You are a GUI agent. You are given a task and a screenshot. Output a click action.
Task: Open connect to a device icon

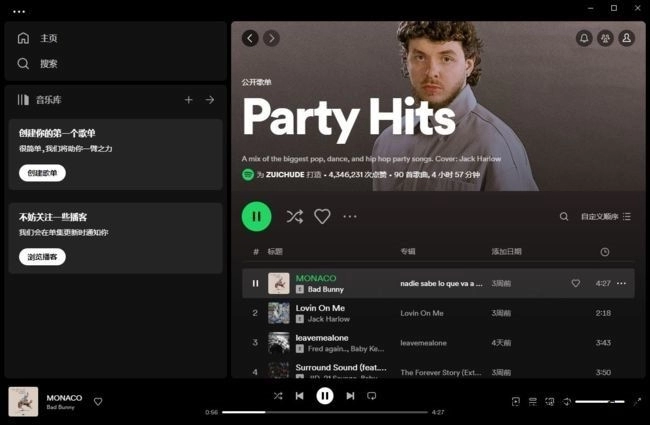(x=550, y=401)
